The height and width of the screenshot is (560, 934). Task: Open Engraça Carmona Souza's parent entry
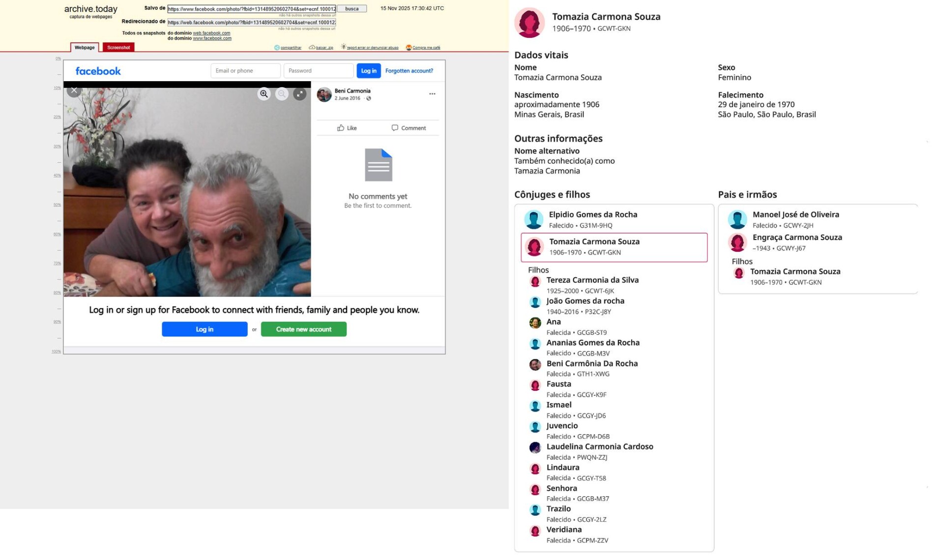[797, 237]
